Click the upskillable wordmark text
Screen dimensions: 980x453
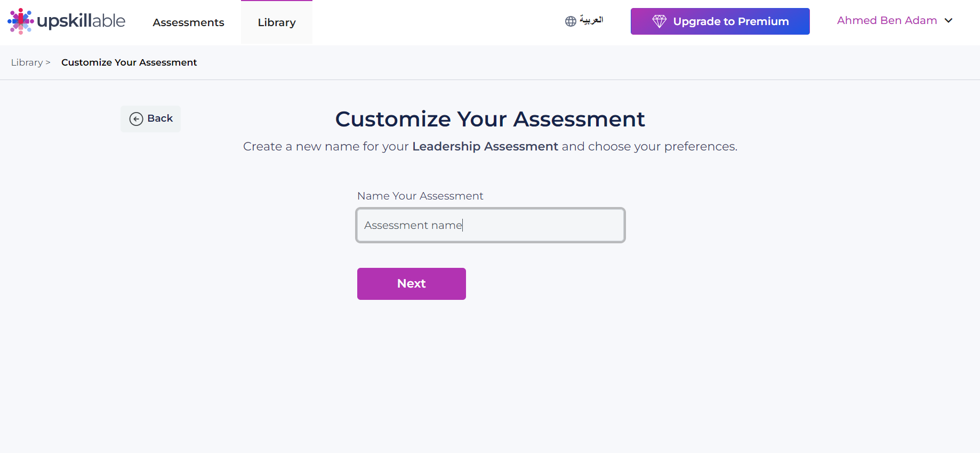click(x=81, y=21)
